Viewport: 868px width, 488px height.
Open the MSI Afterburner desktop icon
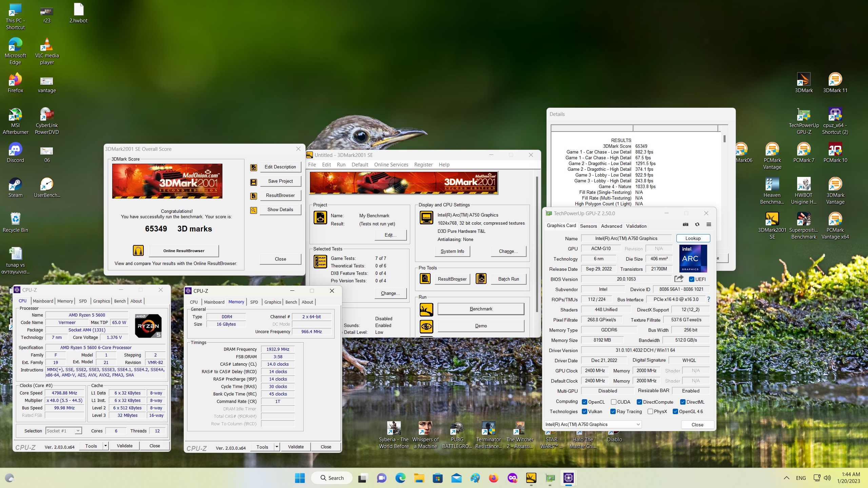[x=15, y=121]
